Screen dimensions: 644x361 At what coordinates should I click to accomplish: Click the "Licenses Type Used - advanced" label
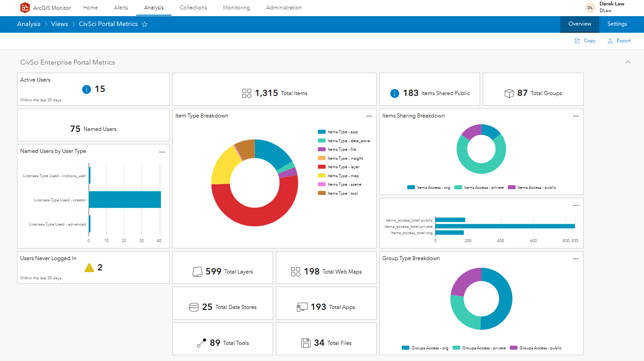(x=57, y=224)
